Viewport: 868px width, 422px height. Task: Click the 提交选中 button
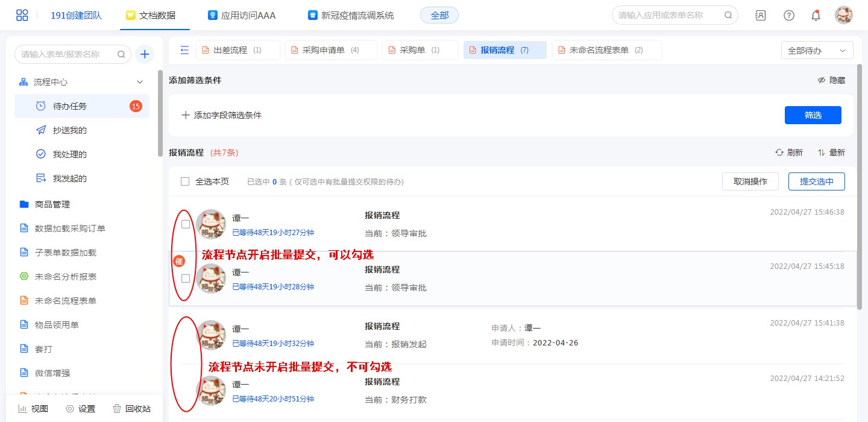(x=816, y=181)
